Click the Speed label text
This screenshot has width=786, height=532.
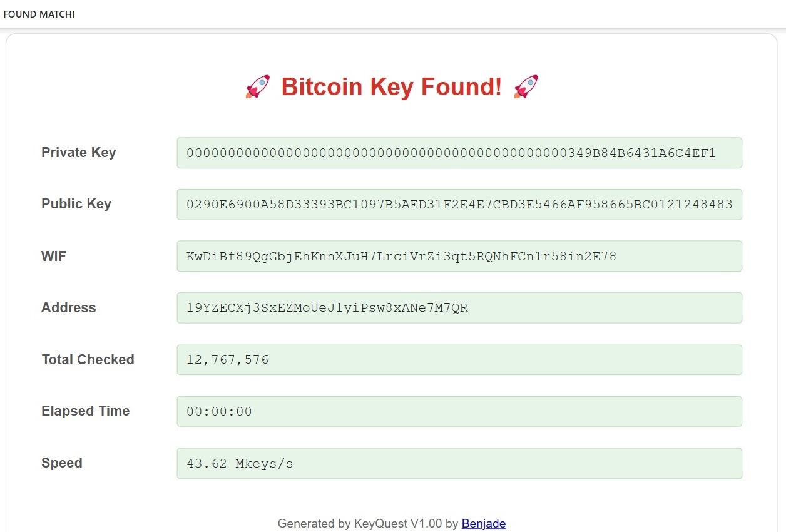point(61,463)
